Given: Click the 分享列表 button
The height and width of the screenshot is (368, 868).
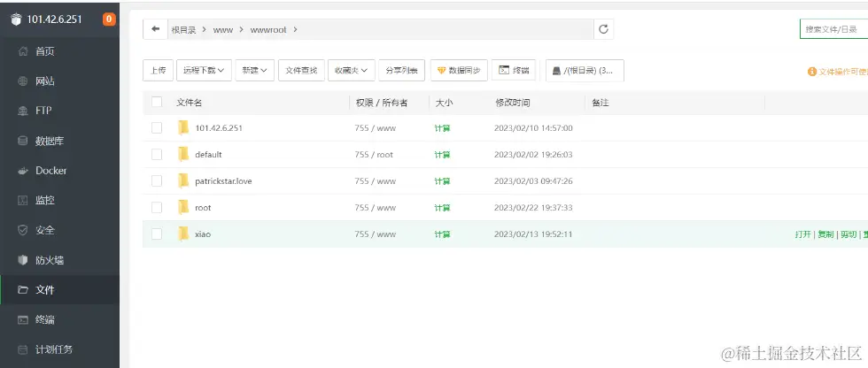Looking at the screenshot, I should pos(401,70).
